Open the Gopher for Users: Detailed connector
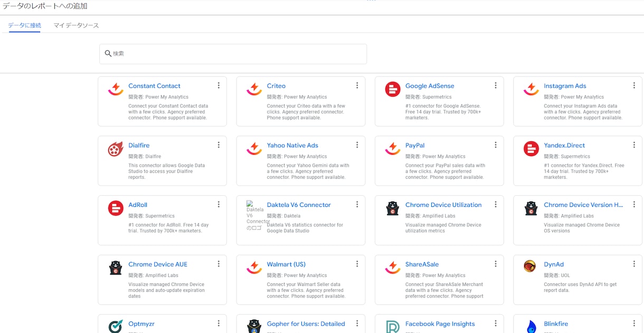The image size is (644, 333). 306,324
